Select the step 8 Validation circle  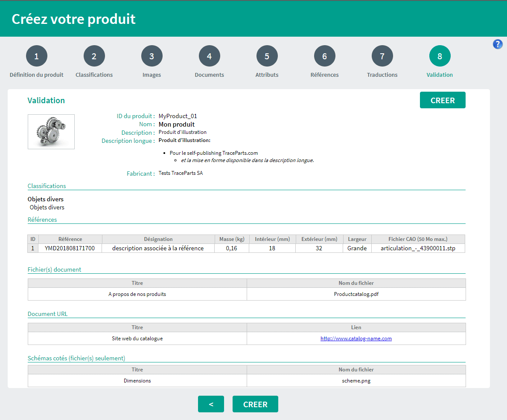point(440,56)
